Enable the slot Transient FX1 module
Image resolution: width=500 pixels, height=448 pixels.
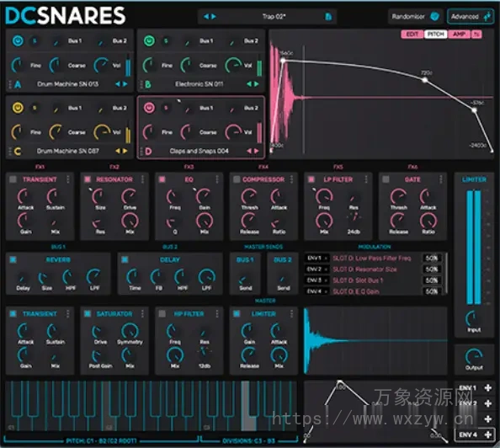[x=13, y=179]
